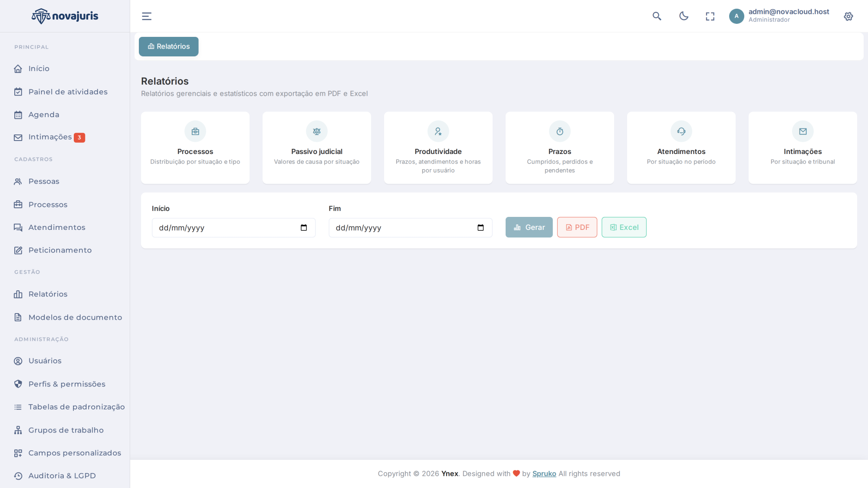Screen dimensions: 868x488
Task: Click the Relatórios page heading
Action: coord(165,81)
